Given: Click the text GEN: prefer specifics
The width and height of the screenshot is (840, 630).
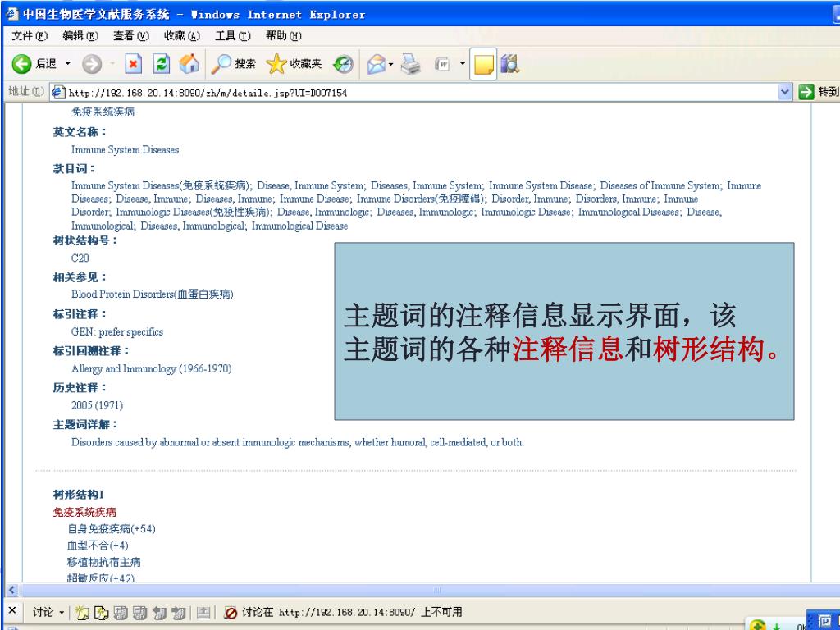Looking at the screenshot, I should pos(117,331).
